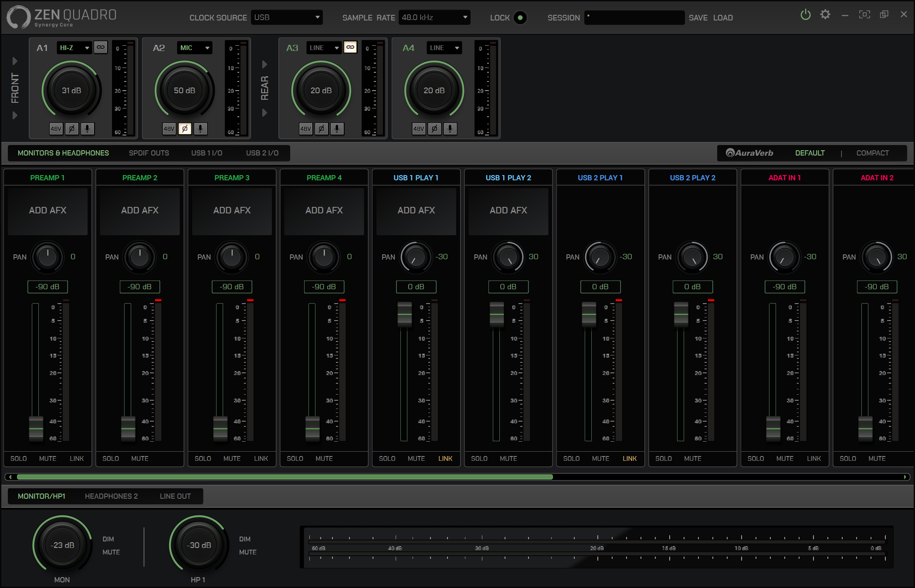
Task: Switch to USB 1 I/O tab
Action: point(207,153)
